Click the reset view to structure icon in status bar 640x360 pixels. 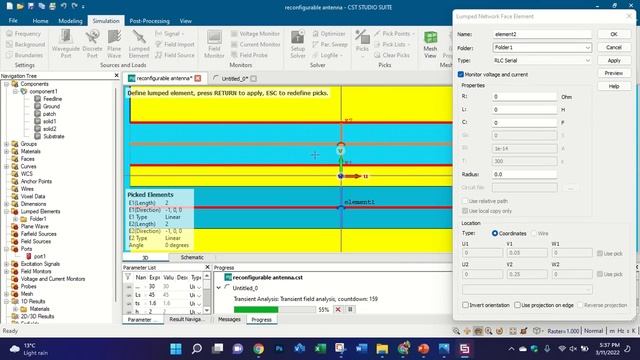[x=513, y=331]
